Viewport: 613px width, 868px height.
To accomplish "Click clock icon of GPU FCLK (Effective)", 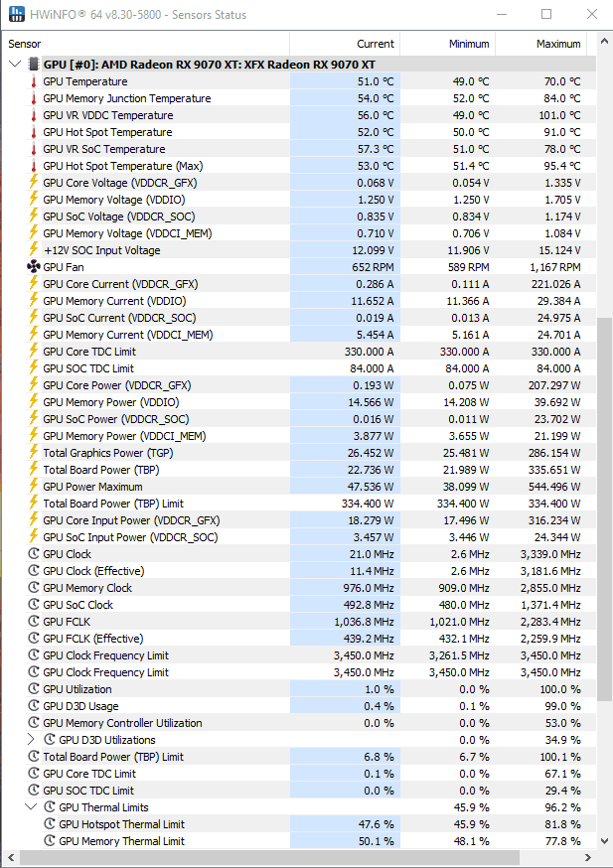I will tap(34, 639).
